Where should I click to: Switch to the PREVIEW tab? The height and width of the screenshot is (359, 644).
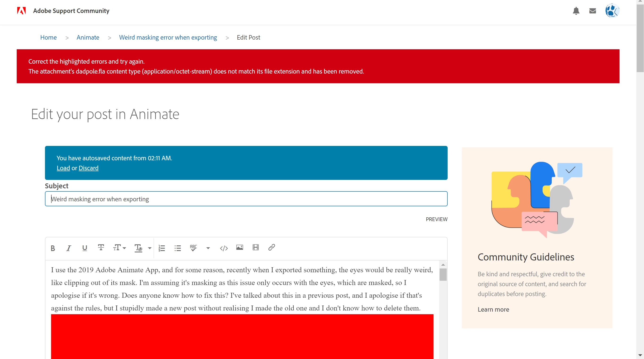[437, 219]
